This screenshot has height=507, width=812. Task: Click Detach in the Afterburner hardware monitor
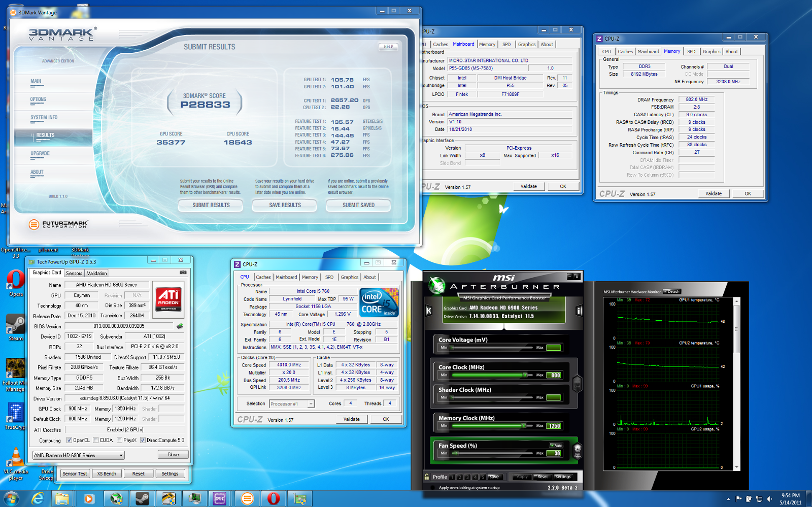[x=671, y=291]
